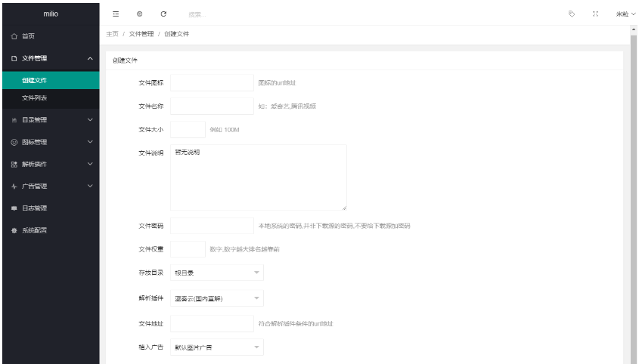Click the 广告管理 sidebar icon
This screenshot has height=364, width=639.
14,186
